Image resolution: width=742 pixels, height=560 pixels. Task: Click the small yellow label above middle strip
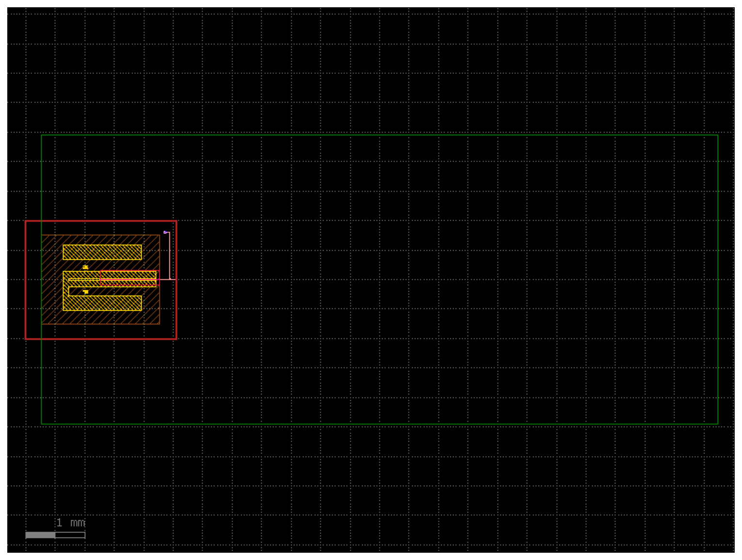coord(85,267)
